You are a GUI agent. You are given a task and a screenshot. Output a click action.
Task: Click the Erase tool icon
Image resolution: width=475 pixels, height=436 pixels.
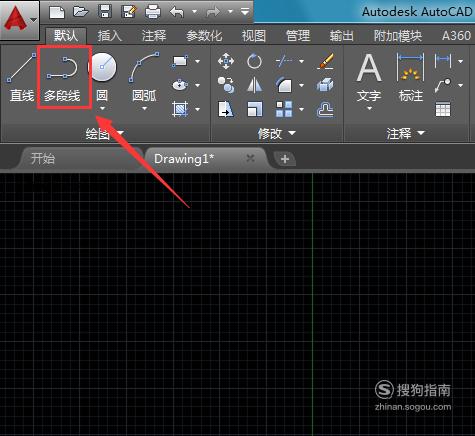[x=325, y=61]
